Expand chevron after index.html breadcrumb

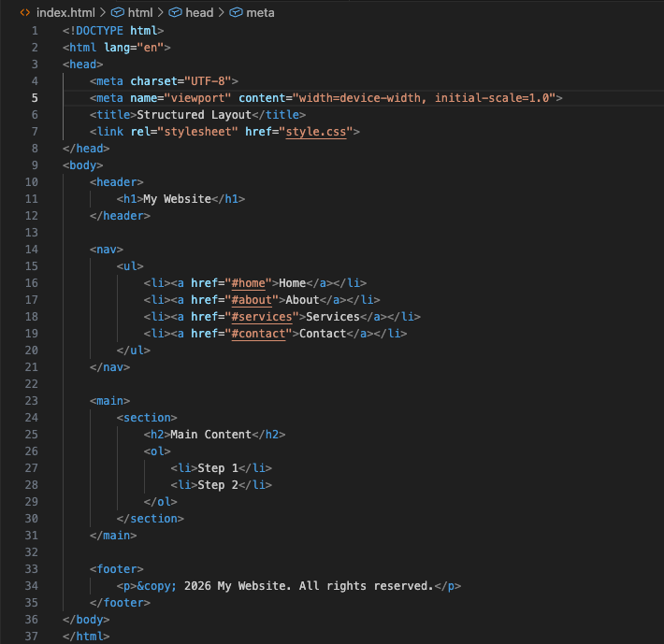point(103,13)
